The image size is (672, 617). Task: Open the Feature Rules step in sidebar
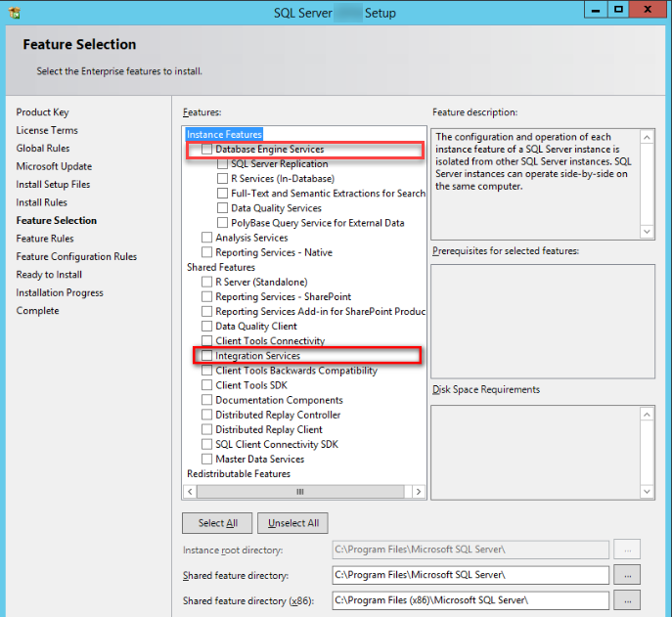coord(44,239)
